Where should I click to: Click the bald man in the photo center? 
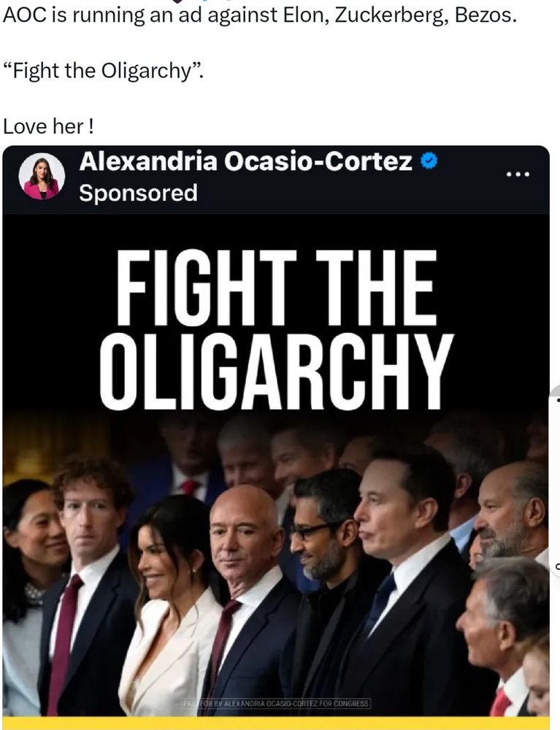pyautogui.click(x=246, y=601)
